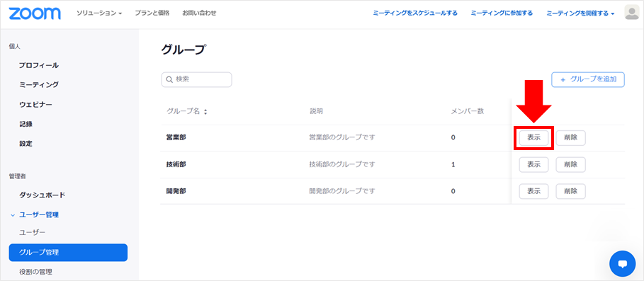Viewport: 644px width, 281px height.
Task: Open the ミーティングを開催する dropdown
Action: (x=580, y=13)
